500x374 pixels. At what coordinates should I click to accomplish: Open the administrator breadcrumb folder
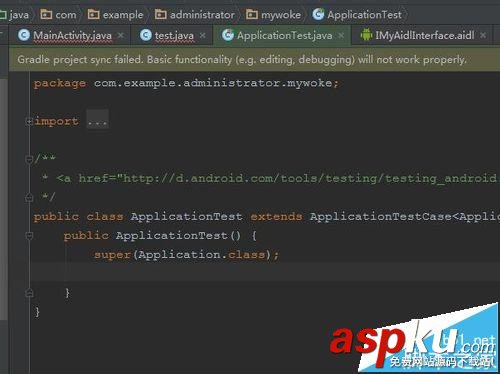coord(195,15)
